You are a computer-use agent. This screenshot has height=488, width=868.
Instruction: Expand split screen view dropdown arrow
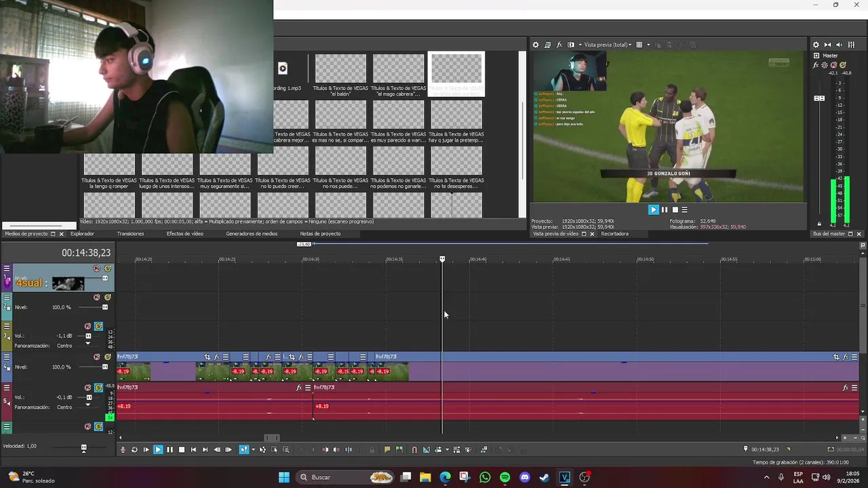point(580,45)
